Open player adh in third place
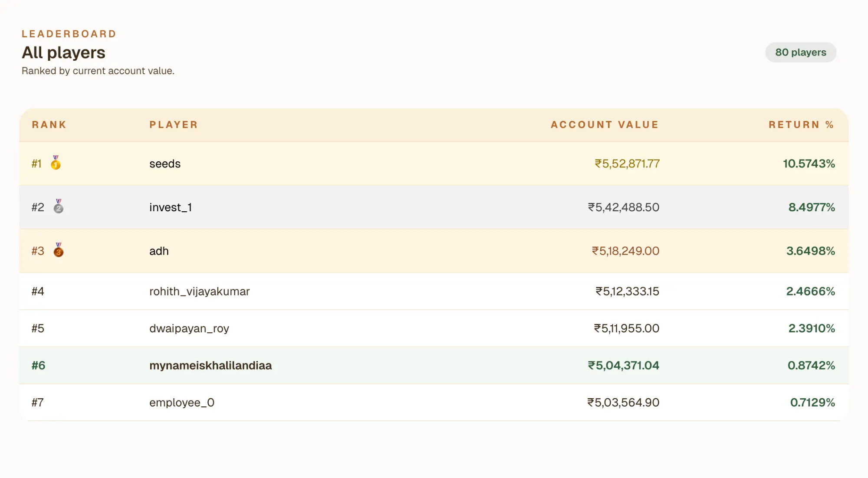 159,251
